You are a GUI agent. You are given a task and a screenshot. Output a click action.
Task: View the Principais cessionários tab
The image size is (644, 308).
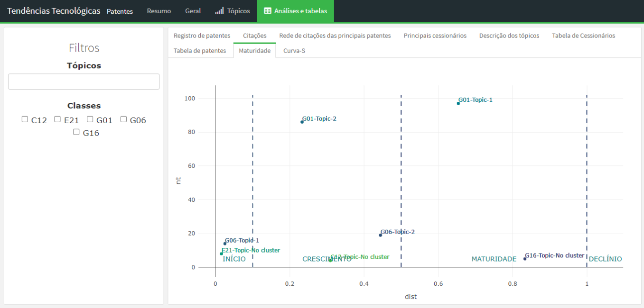click(x=435, y=36)
